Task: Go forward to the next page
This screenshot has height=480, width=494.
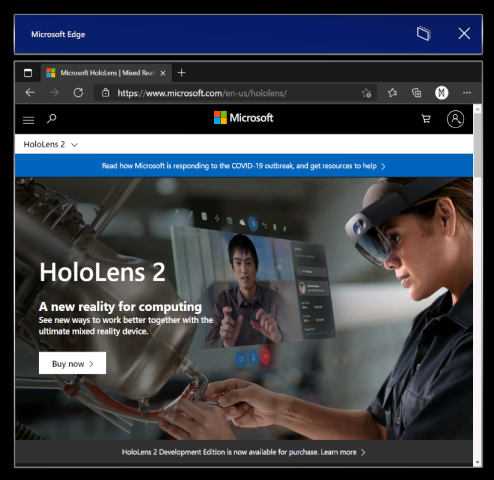Action: coord(54,93)
